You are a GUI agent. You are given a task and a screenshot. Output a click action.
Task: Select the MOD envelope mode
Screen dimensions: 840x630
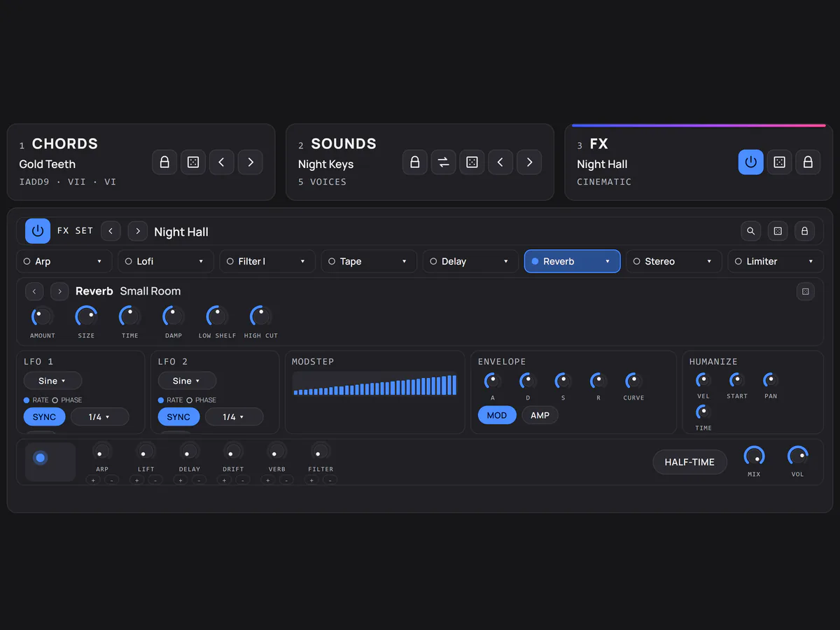497,415
